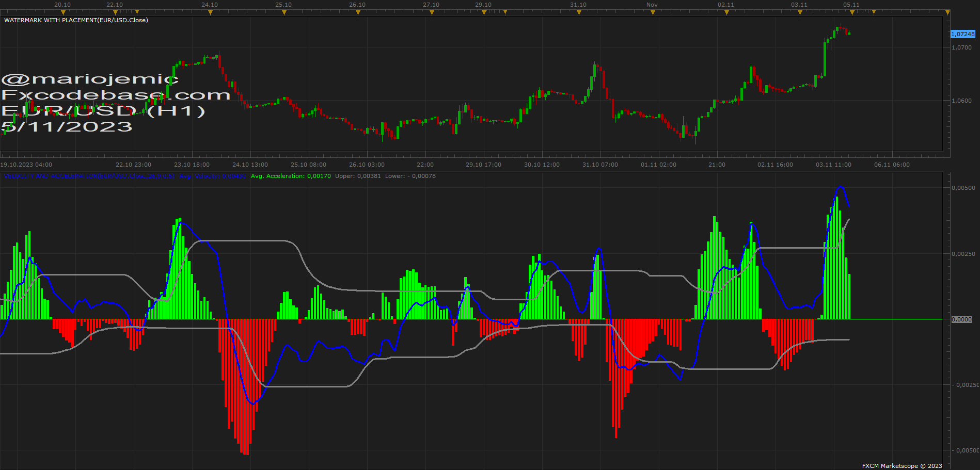Click the triangle marker under 29.10 date
980x470 pixels.
(x=484, y=12)
